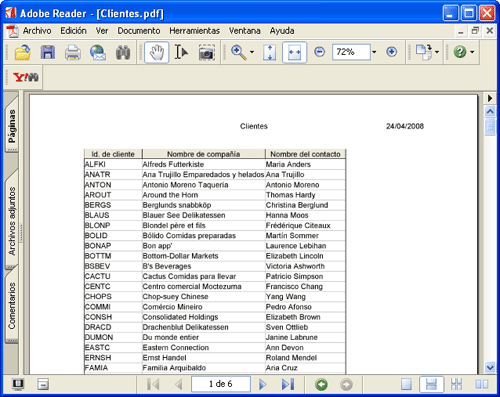Open the Ayuda menu

[282, 31]
